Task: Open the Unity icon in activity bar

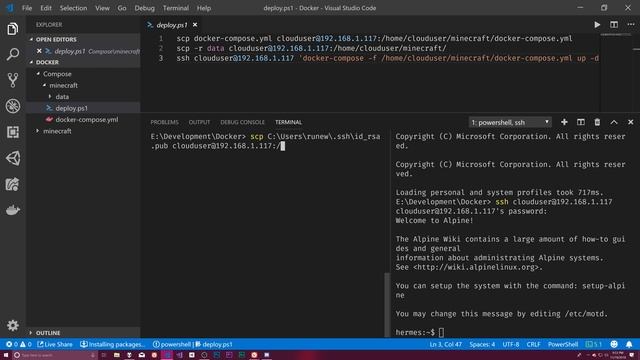Action: (13, 158)
